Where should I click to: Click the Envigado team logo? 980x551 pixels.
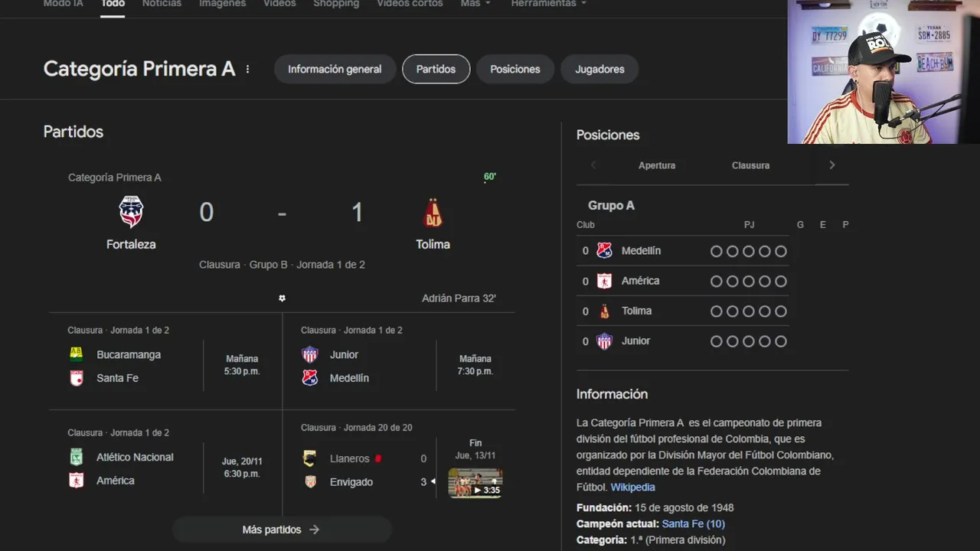click(310, 482)
